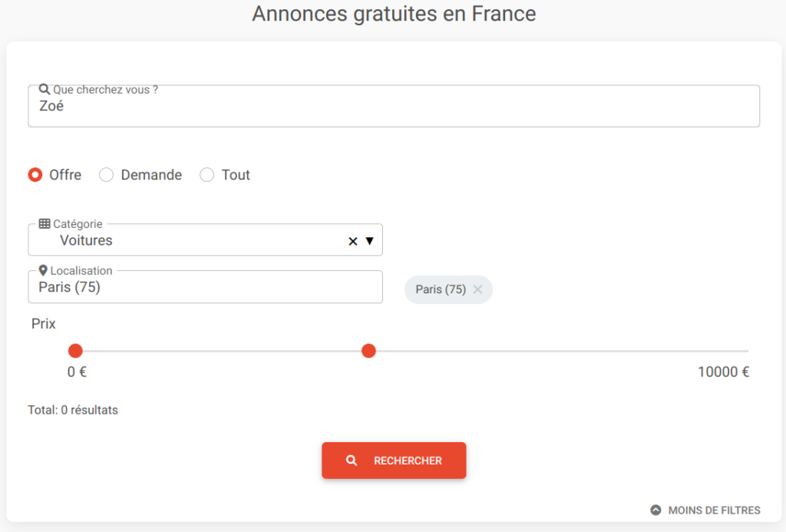This screenshot has height=532, width=786.
Task: Click the chevron-up icon beside Moins de filtres
Action: (x=656, y=510)
